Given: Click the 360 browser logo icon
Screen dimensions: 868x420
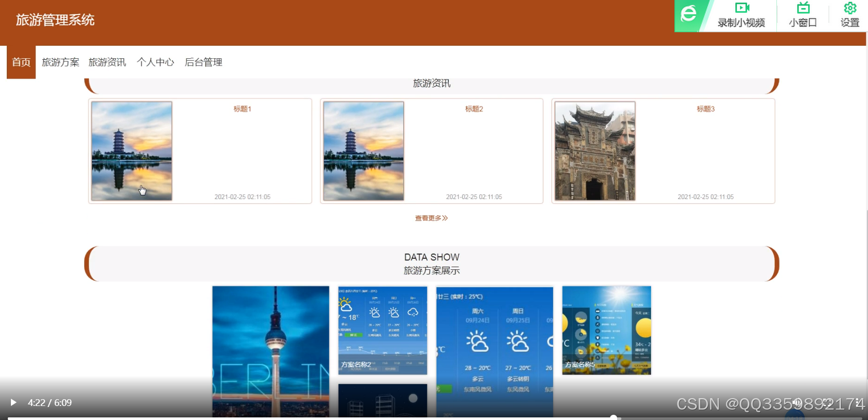Looking at the screenshot, I should tap(688, 14).
